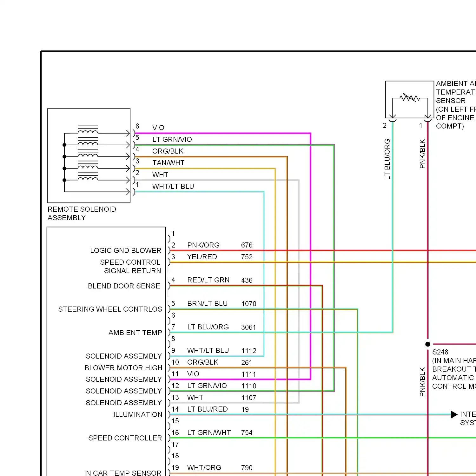Click connector pin number '15'
Screen dimensions: 476x476
[175, 421]
